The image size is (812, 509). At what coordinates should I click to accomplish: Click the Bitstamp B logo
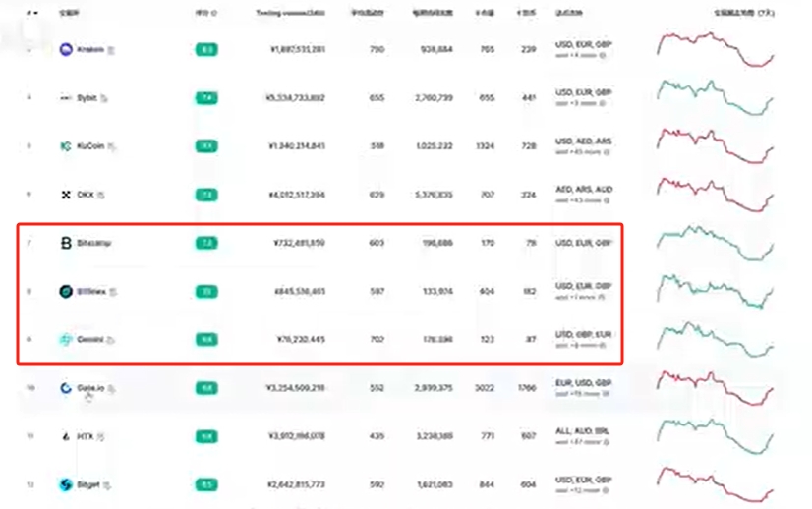(66, 243)
